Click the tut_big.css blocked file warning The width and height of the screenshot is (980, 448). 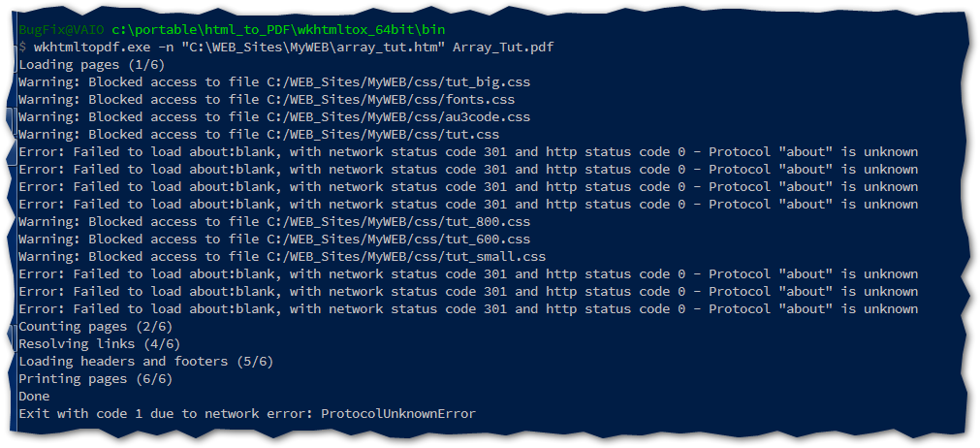tap(274, 81)
